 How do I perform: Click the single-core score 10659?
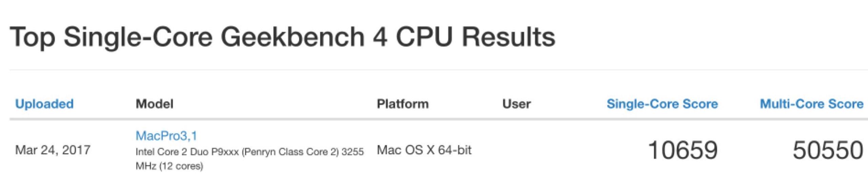point(682,150)
